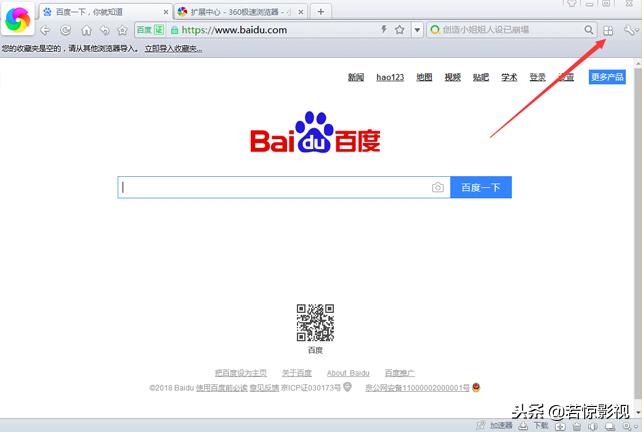The width and height of the screenshot is (642, 432).
Task: Click 立即导入收藏夹 link in bookmarks bar
Action: [173, 49]
